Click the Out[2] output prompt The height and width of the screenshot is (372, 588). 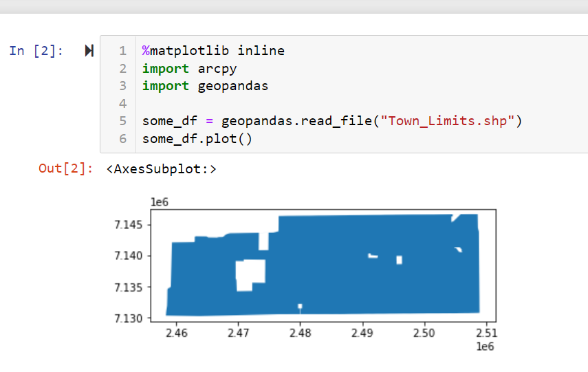tap(65, 168)
